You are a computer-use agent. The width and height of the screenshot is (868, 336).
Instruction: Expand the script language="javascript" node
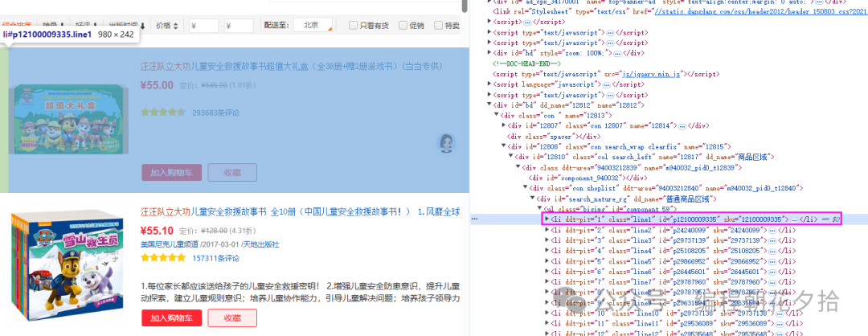(489, 84)
